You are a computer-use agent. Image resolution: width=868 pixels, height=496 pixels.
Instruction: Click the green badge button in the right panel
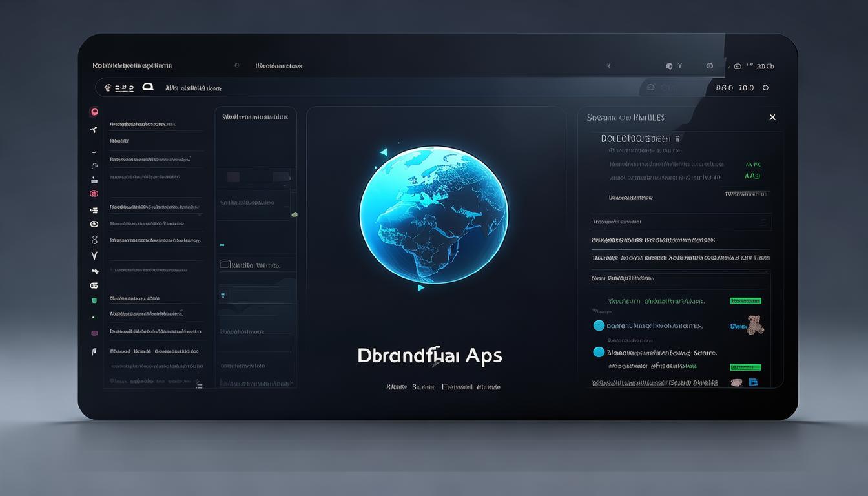coord(746,301)
